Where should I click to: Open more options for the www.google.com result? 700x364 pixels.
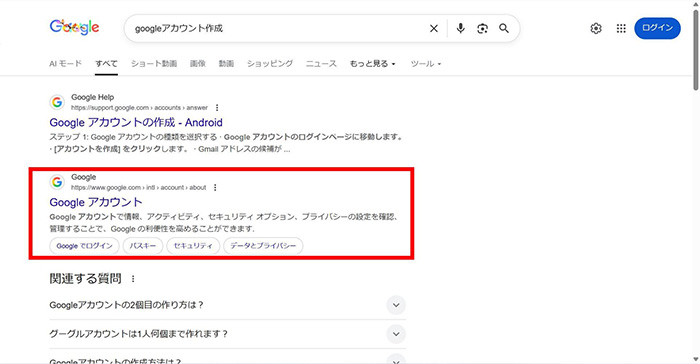coord(215,188)
